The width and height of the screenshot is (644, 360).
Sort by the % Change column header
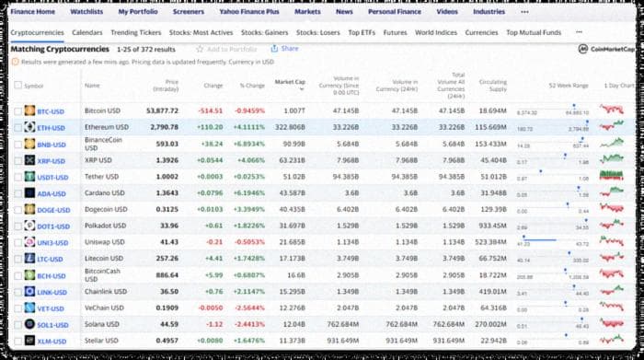252,86
